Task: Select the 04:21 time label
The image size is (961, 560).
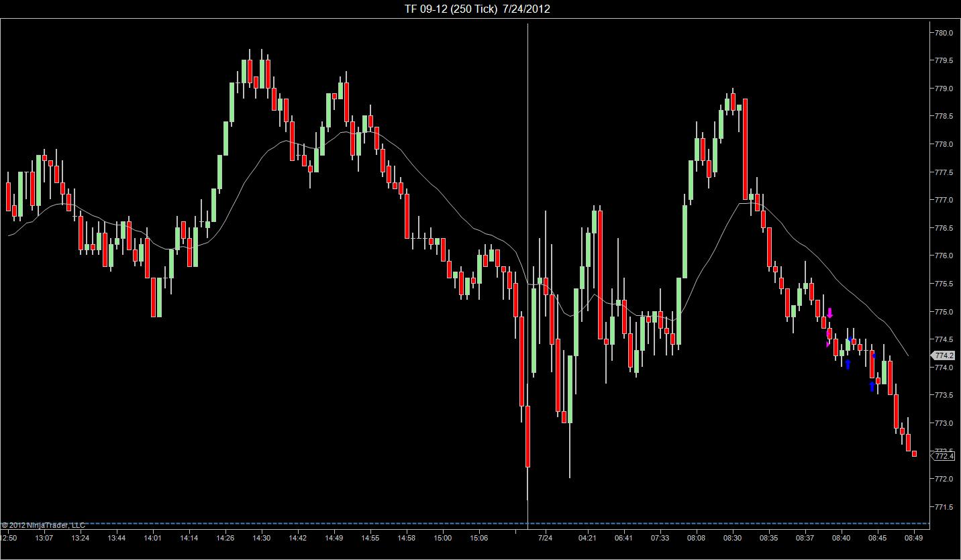Action: [x=587, y=538]
